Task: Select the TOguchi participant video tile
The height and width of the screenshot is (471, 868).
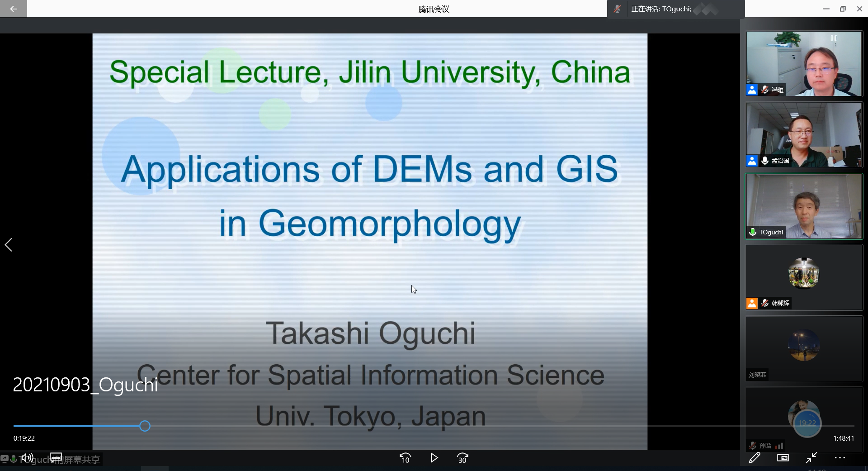Action: click(804, 206)
